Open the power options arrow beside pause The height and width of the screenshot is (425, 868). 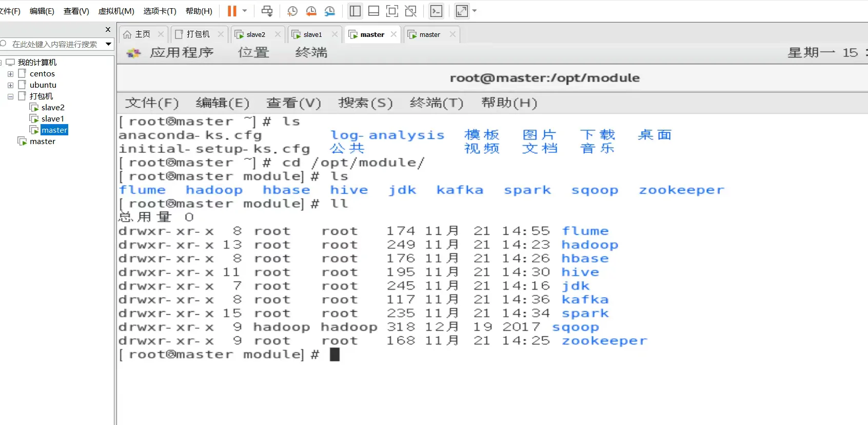point(245,11)
